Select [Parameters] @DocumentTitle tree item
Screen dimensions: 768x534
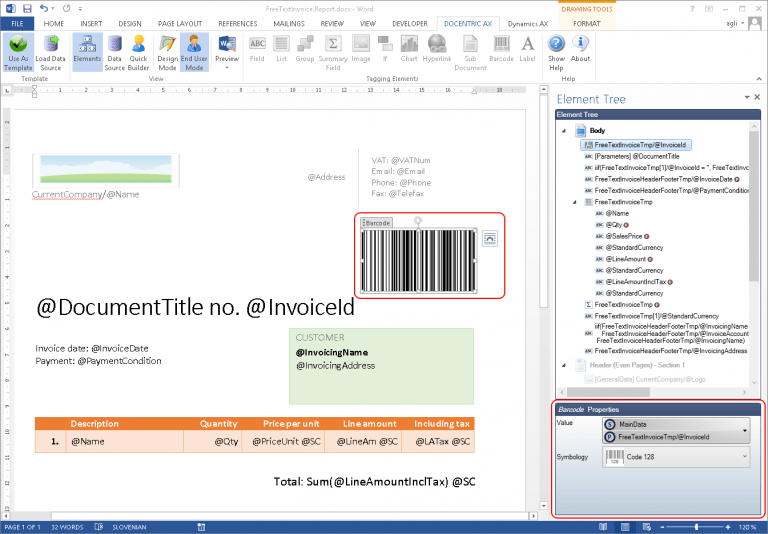click(x=632, y=156)
